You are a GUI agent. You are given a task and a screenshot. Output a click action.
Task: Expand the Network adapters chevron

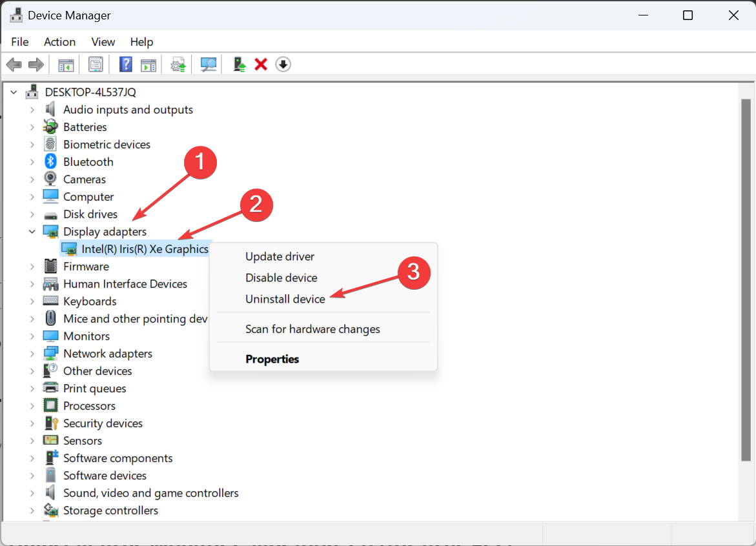point(32,354)
